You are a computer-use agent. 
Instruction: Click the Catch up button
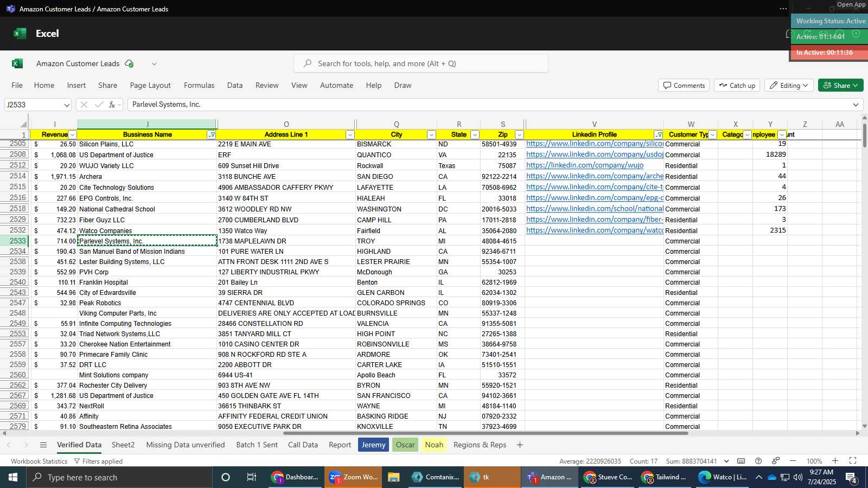[x=737, y=85]
